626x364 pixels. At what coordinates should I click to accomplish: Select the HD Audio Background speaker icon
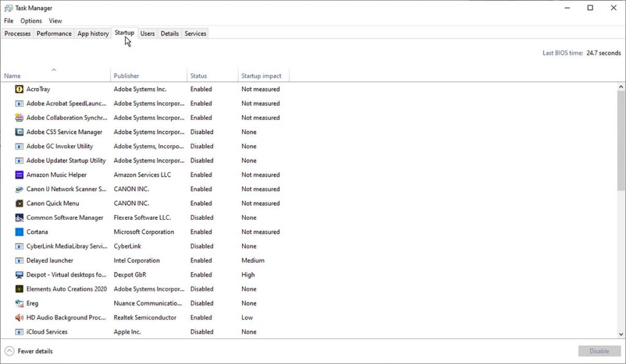tap(20, 318)
